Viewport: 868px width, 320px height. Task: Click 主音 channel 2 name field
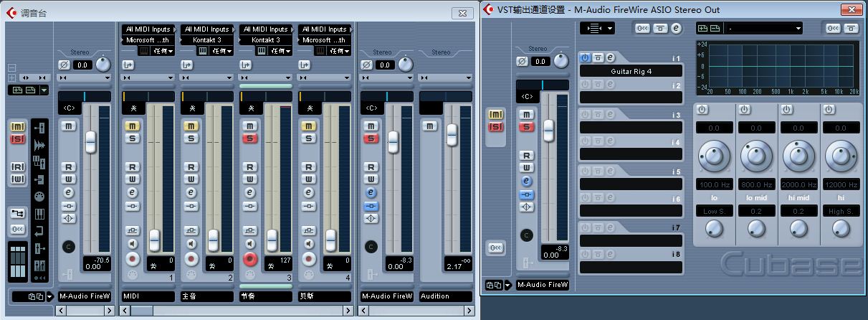[207, 296]
